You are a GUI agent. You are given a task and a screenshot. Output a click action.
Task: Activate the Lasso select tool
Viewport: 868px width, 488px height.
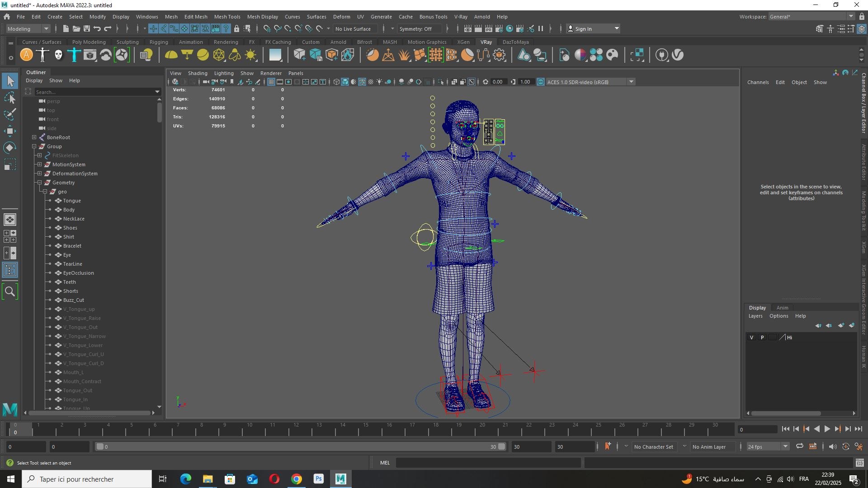pyautogui.click(x=10, y=98)
